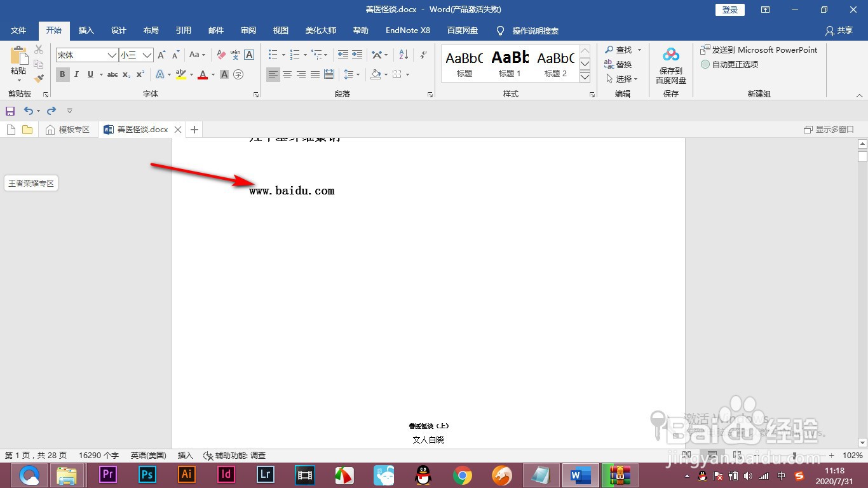Click 替换 (Replace) in editing group

pyautogui.click(x=618, y=64)
